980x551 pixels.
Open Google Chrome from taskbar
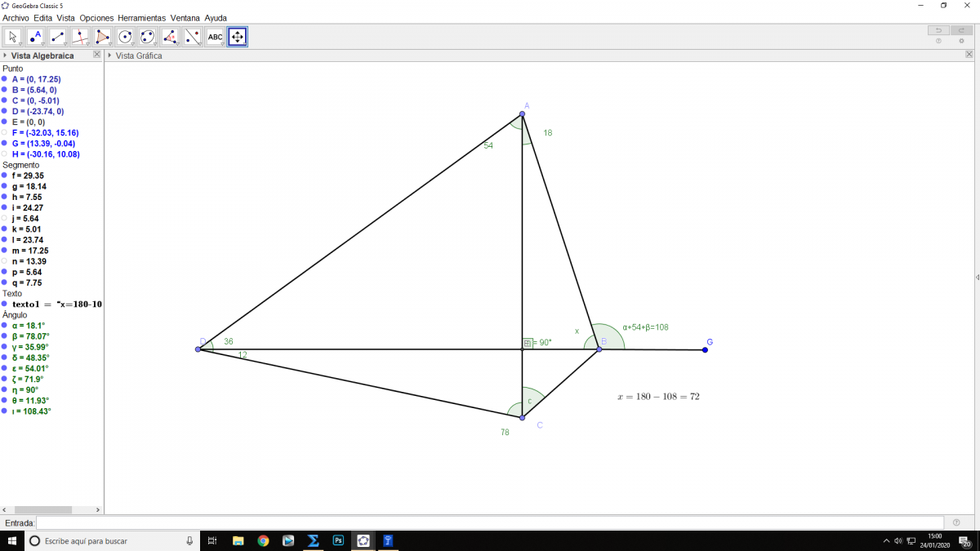point(263,540)
